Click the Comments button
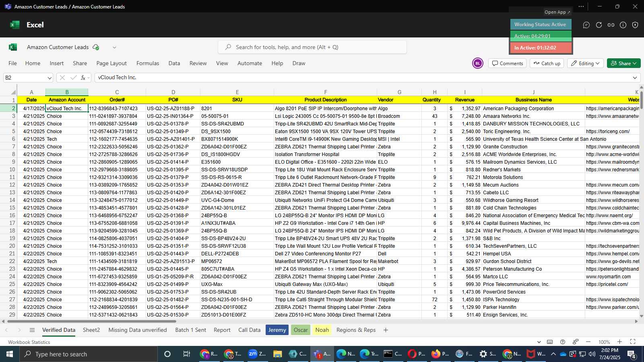Viewport: 644px width, 362px height. click(x=508, y=64)
